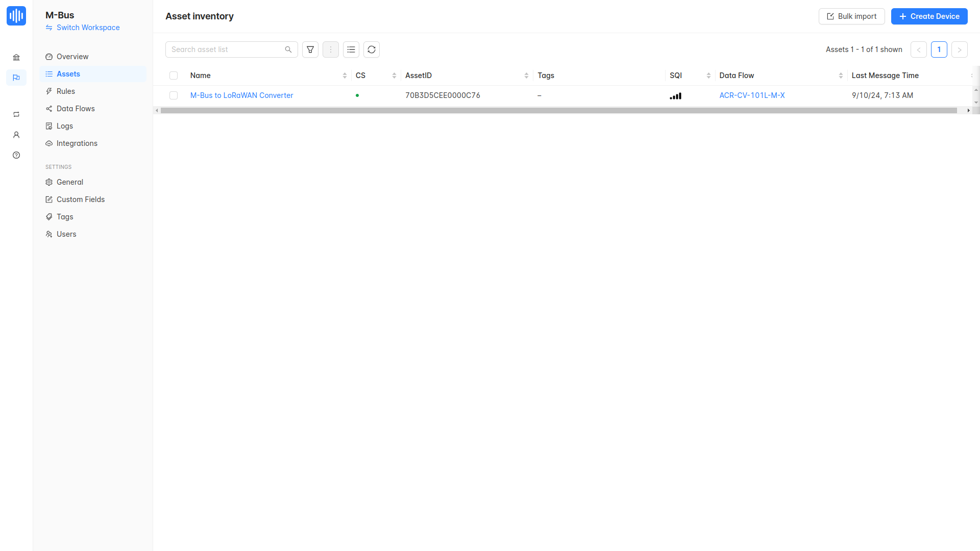Image resolution: width=980 pixels, height=551 pixels.
Task: Sort by Name column arrows
Action: 345,76
